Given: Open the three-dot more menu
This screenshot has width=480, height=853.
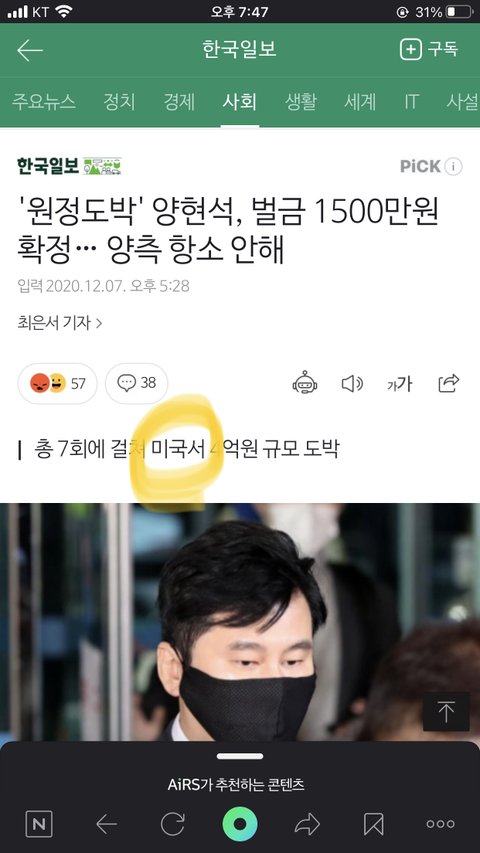Looking at the screenshot, I should click(x=440, y=824).
